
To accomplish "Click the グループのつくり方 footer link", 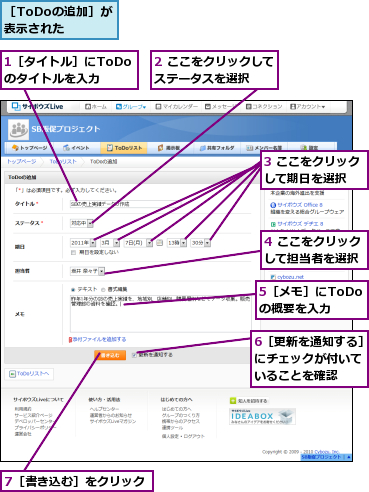I will coord(181,415).
